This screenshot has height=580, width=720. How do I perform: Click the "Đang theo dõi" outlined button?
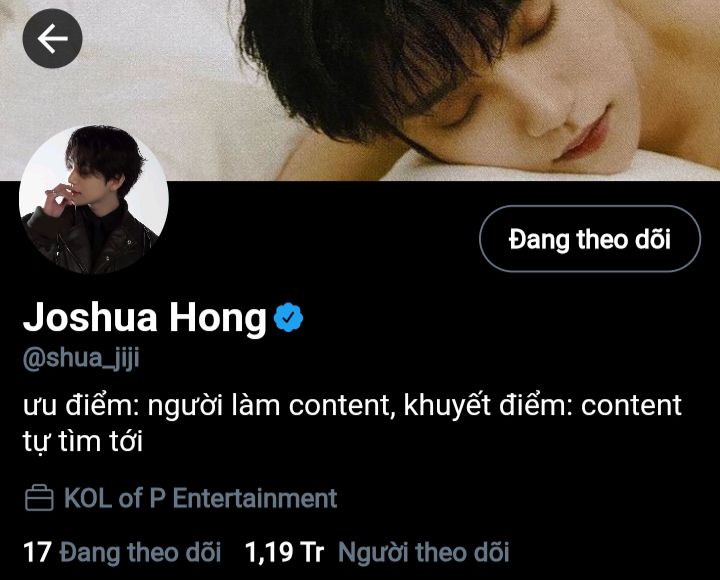coord(590,239)
